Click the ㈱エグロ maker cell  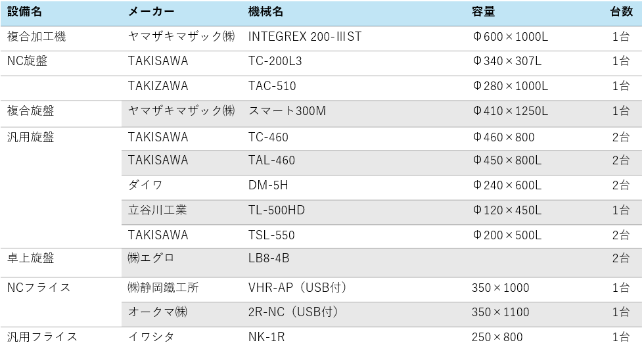coord(151,258)
